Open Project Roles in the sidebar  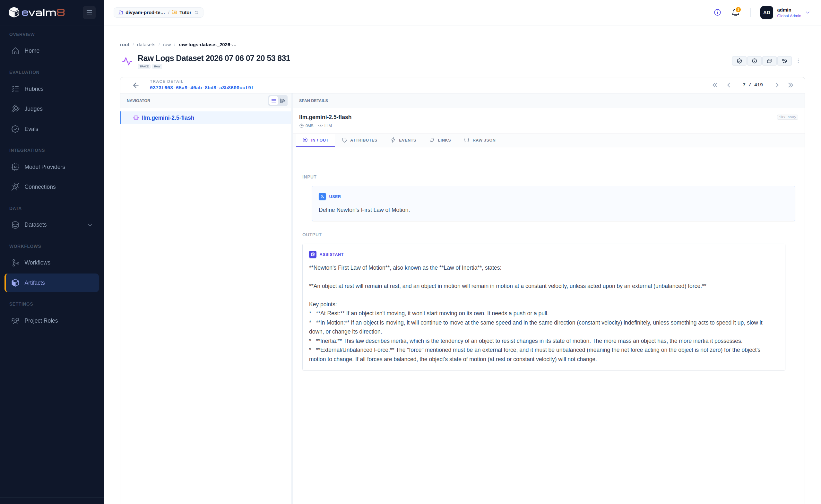coord(52,321)
